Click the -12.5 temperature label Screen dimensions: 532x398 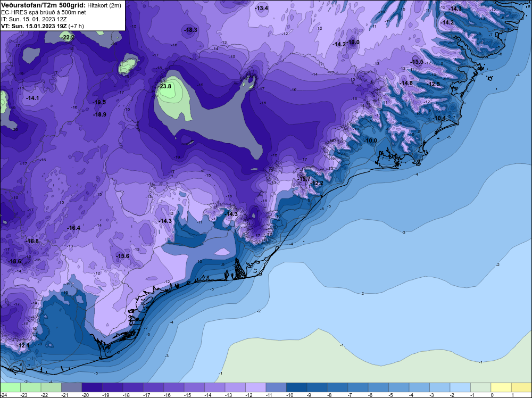pos(433,84)
